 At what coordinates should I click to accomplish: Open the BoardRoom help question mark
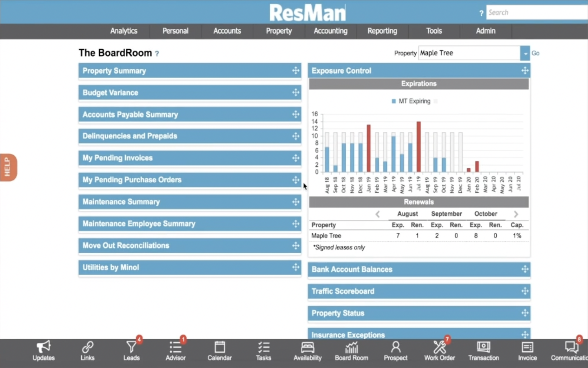pos(157,53)
